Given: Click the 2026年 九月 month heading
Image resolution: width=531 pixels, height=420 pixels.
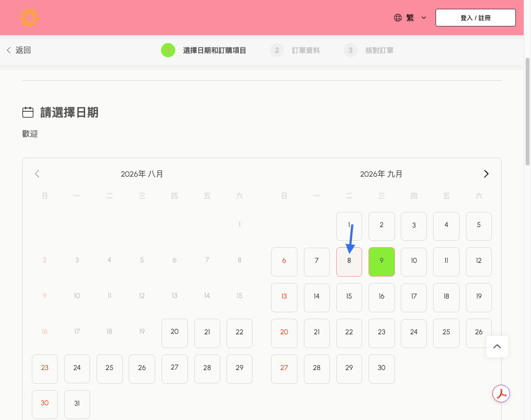Looking at the screenshot, I should 381,174.
